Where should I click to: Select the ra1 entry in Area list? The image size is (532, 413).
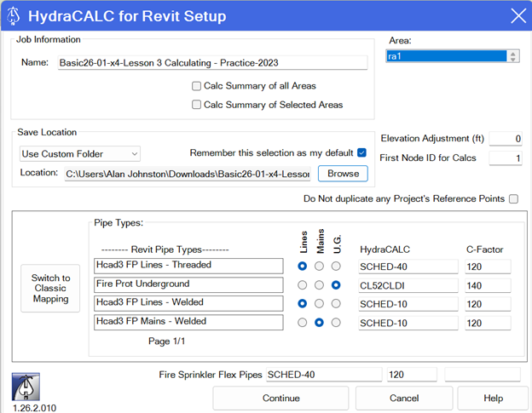(x=446, y=56)
